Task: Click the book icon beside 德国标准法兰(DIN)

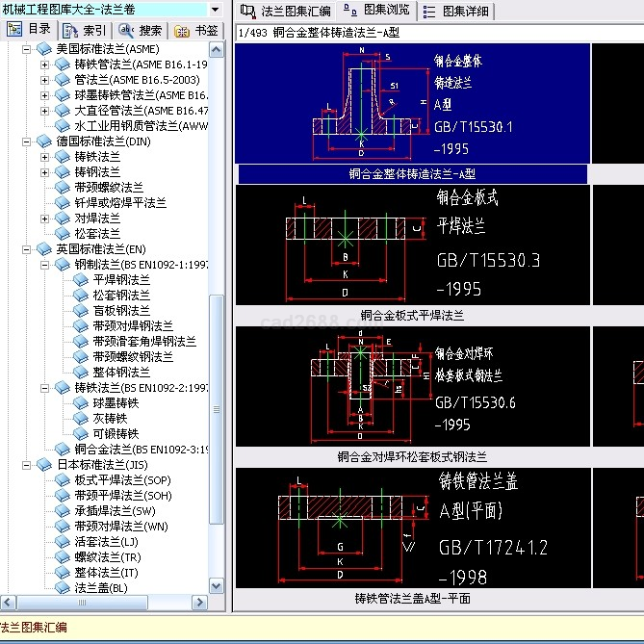Action: click(x=44, y=142)
